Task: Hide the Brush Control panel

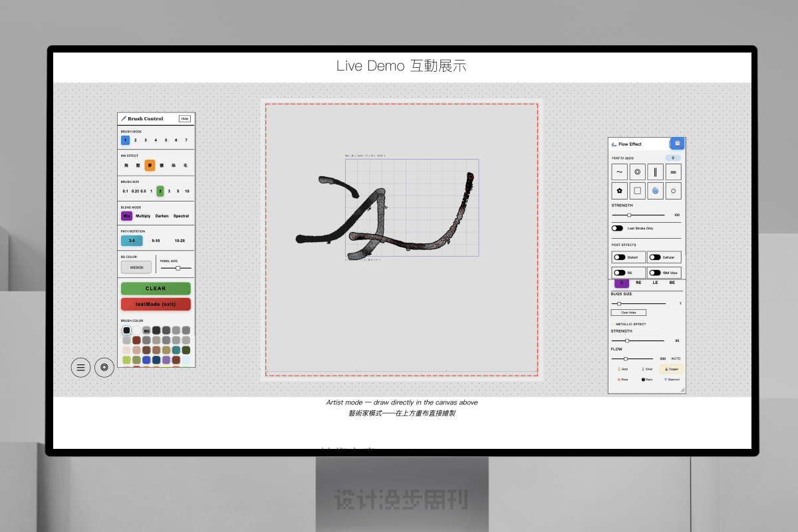Action: pos(185,118)
